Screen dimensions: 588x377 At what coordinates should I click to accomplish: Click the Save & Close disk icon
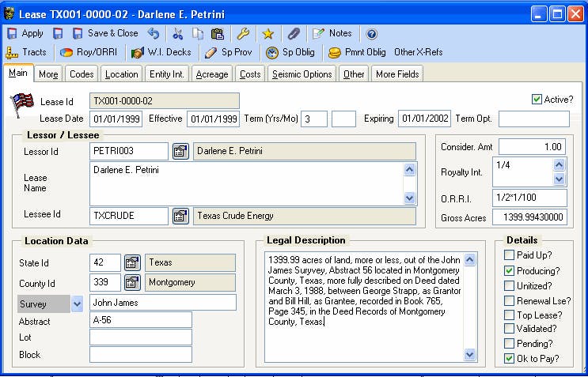pos(78,34)
